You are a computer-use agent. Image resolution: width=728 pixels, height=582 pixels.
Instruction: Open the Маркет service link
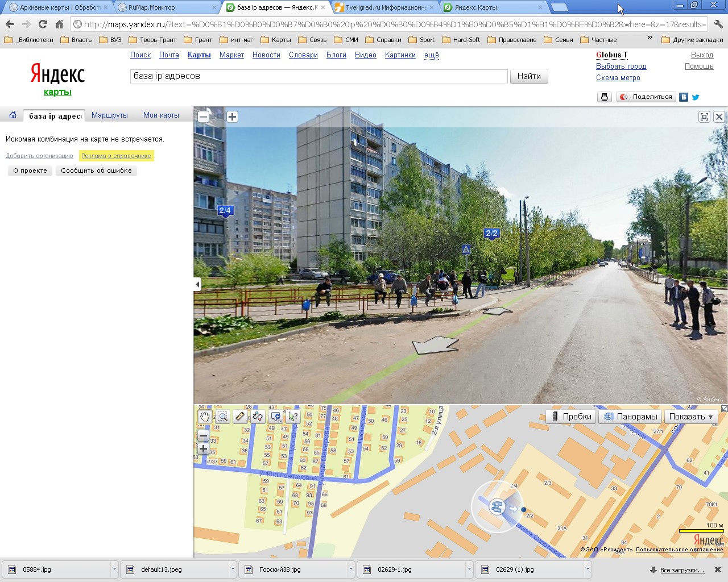point(231,55)
